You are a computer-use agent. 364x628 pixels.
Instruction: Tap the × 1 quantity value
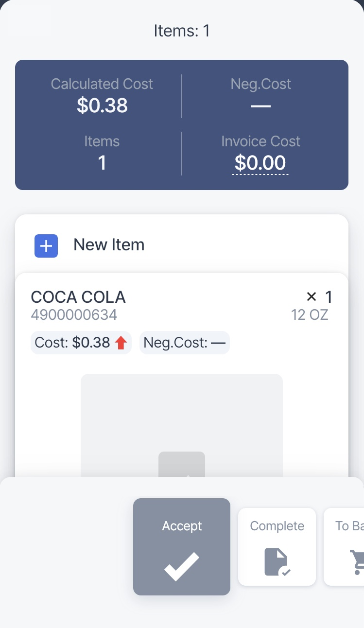319,297
